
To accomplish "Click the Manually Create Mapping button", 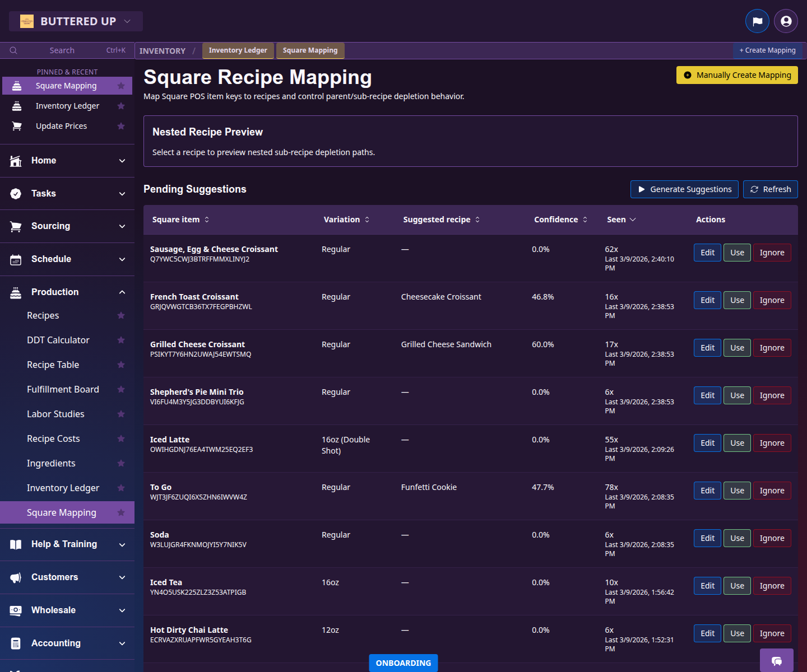I will 737,74.
